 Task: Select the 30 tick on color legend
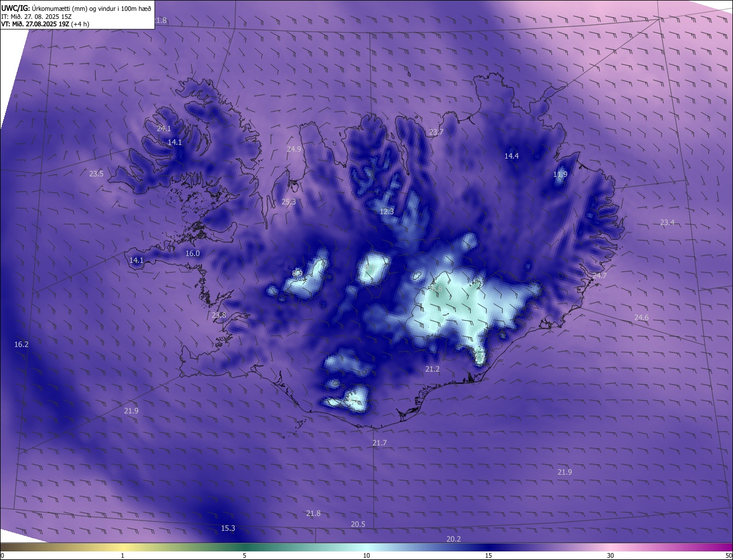tap(610, 555)
